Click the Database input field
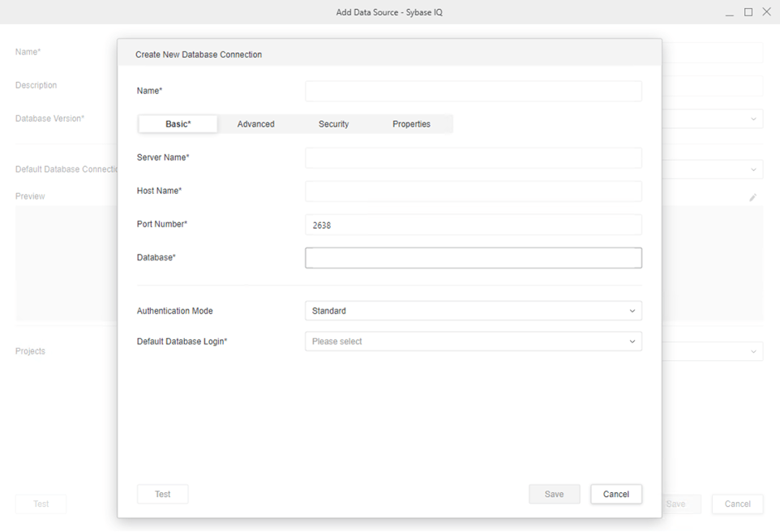This screenshot has width=780, height=532. coord(473,258)
